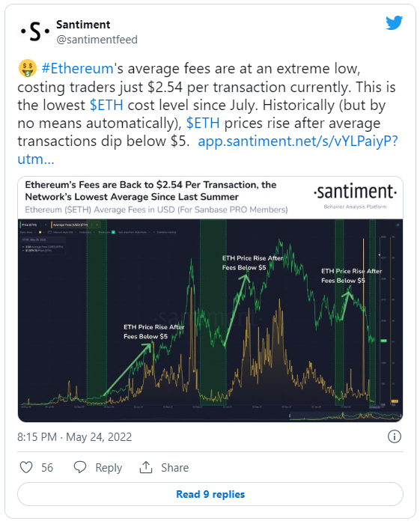Select the Average Fees (USD) metric chip
The height and width of the screenshot is (524, 420).
(x=70, y=225)
